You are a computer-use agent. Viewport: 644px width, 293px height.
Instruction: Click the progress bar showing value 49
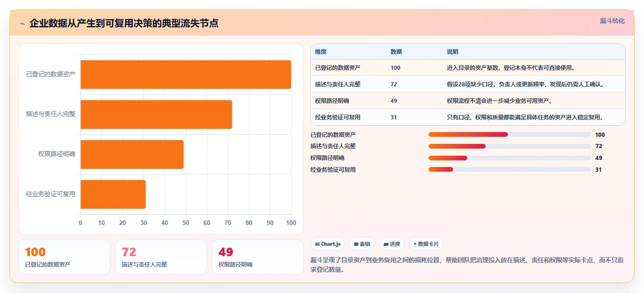pyautogui.click(x=510, y=158)
